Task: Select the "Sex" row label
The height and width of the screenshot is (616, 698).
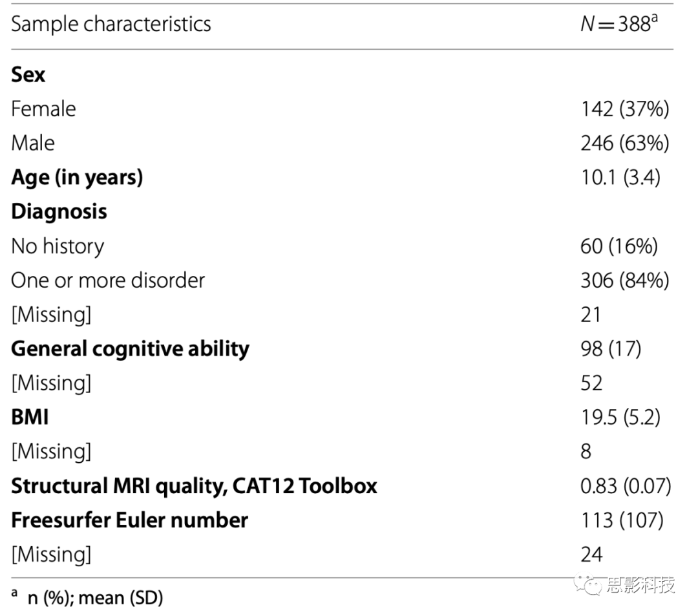Action: (x=28, y=74)
